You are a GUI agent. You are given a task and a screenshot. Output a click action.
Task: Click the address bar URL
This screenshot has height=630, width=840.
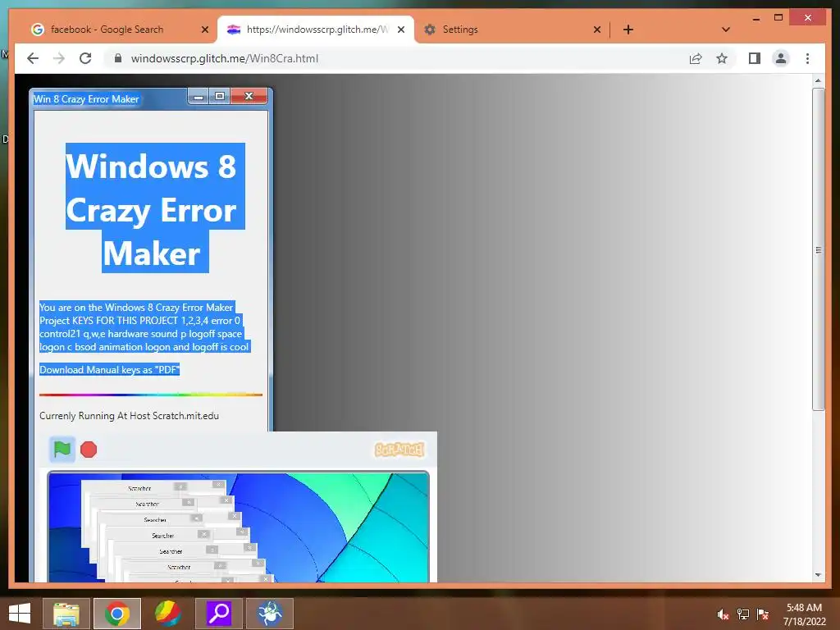225,58
